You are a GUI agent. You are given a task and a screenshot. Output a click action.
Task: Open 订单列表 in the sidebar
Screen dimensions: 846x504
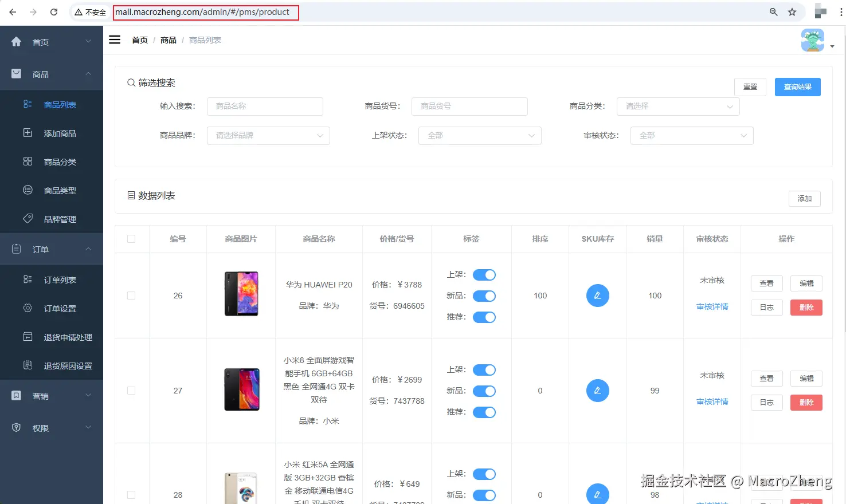(52, 279)
